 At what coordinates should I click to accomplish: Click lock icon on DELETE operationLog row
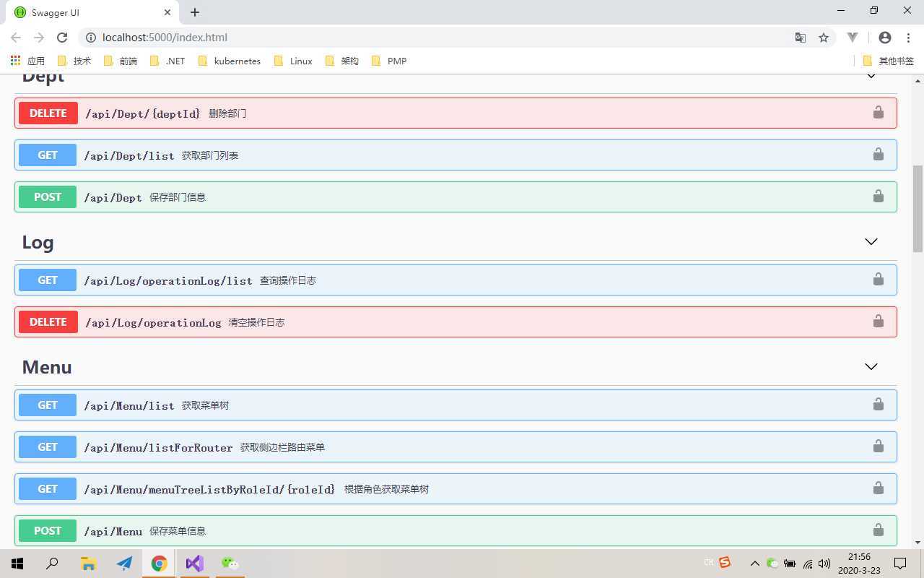pyautogui.click(x=878, y=321)
